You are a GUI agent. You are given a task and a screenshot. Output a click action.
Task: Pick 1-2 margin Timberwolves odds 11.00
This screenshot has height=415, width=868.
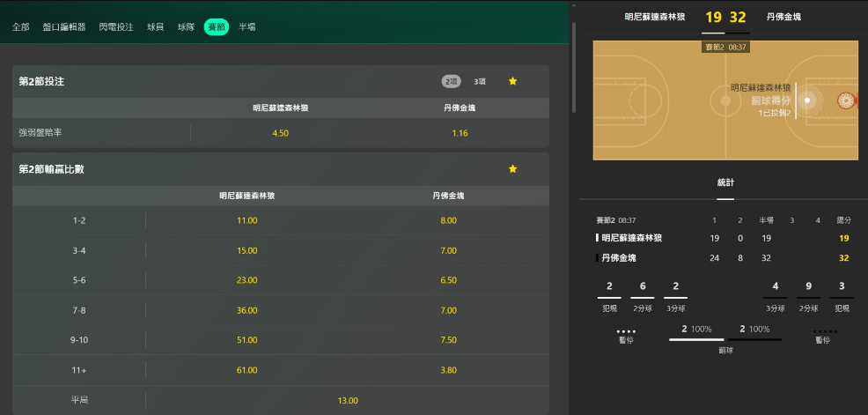(x=246, y=220)
